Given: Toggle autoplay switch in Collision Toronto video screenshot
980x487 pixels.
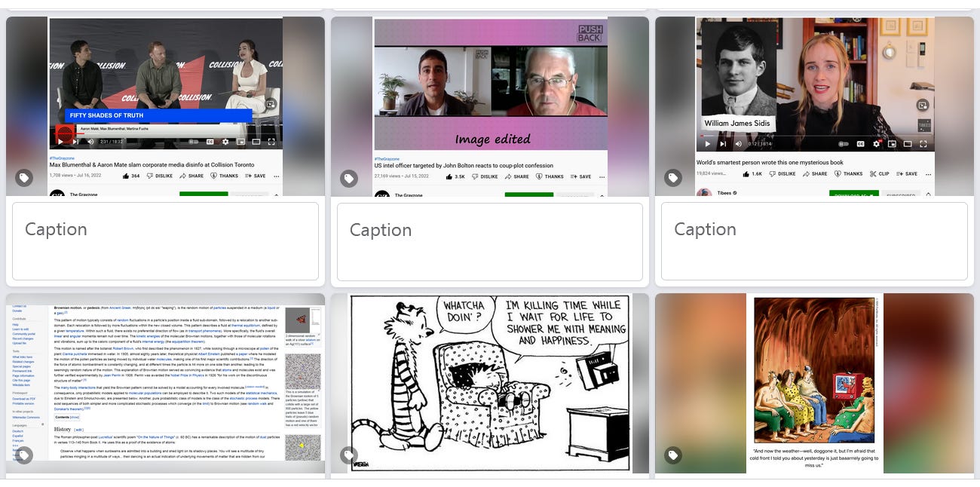Looking at the screenshot, I should (194, 141).
